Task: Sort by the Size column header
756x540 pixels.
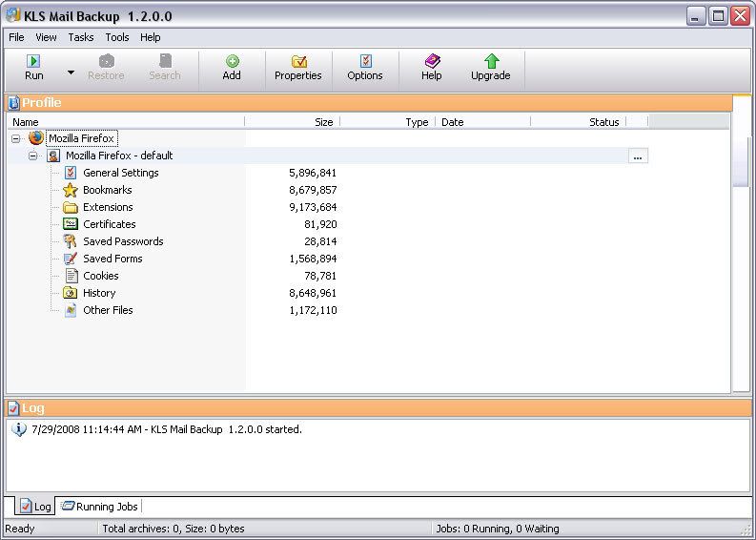Action: pyautogui.click(x=292, y=122)
